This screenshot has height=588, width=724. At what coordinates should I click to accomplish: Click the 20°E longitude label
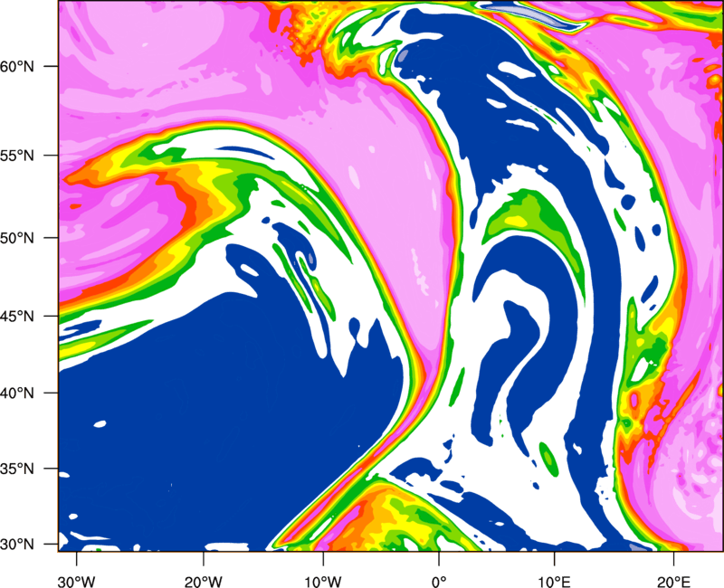pyautogui.click(x=673, y=581)
